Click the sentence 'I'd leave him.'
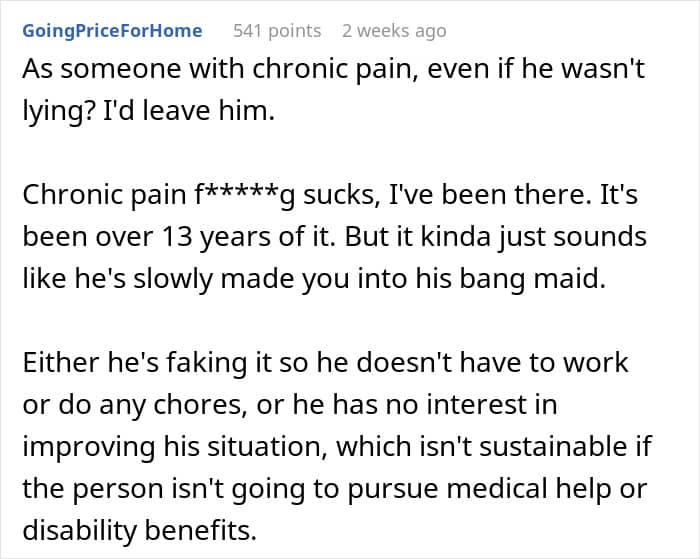 pyautogui.click(x=188, y=111)
